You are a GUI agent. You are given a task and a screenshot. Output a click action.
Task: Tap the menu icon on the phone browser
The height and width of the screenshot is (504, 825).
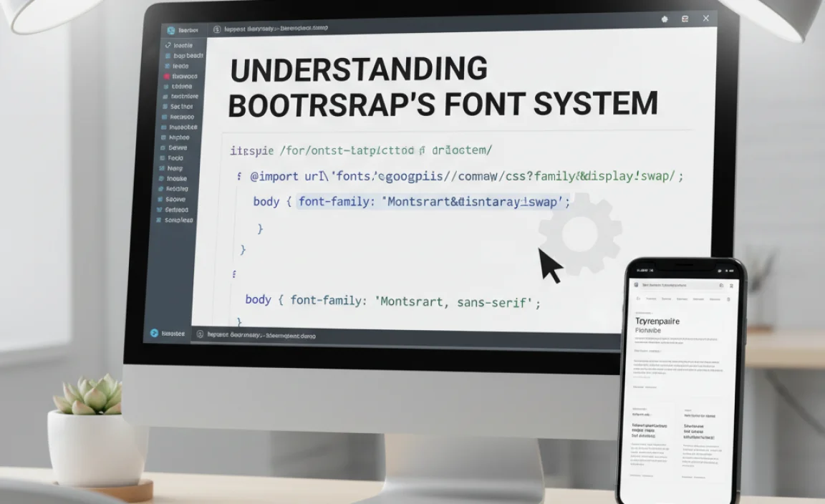click(733, 285)
